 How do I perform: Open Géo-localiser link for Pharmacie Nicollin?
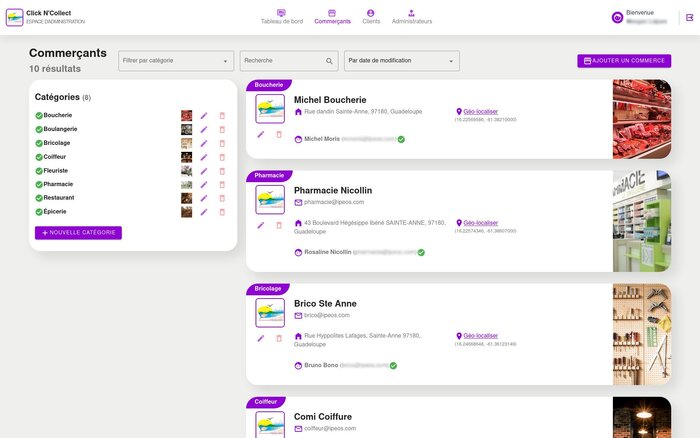tap(481, 222)
